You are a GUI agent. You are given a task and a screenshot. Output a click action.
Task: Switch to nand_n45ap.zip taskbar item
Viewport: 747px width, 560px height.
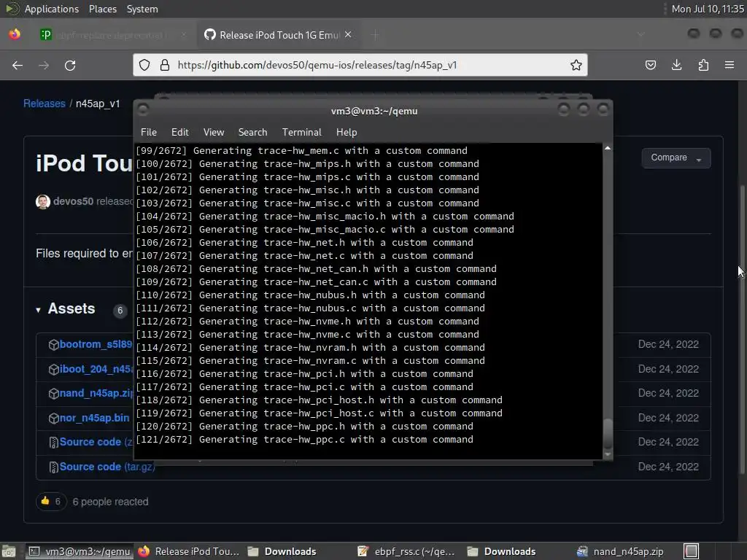tap(620, 551)
